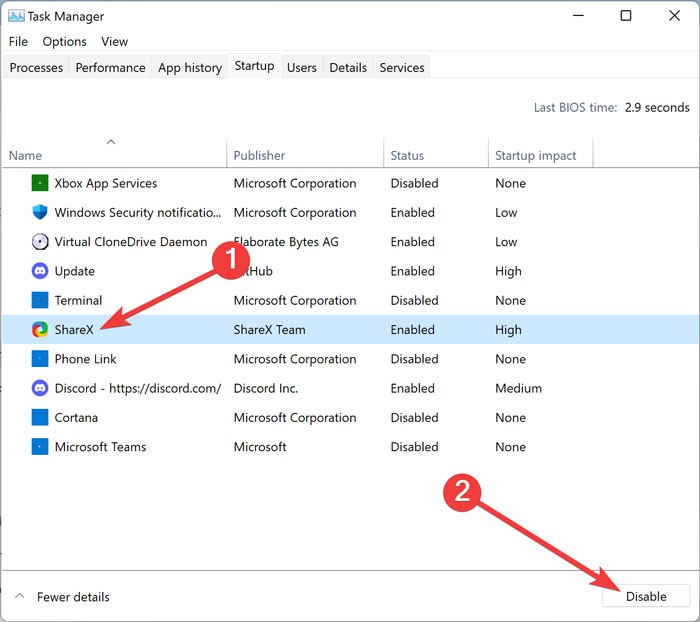Image resolution: width=700 pixels, height=622 pixels.
Task: Minimize the Task Manager window
Action: coord(579,16)
